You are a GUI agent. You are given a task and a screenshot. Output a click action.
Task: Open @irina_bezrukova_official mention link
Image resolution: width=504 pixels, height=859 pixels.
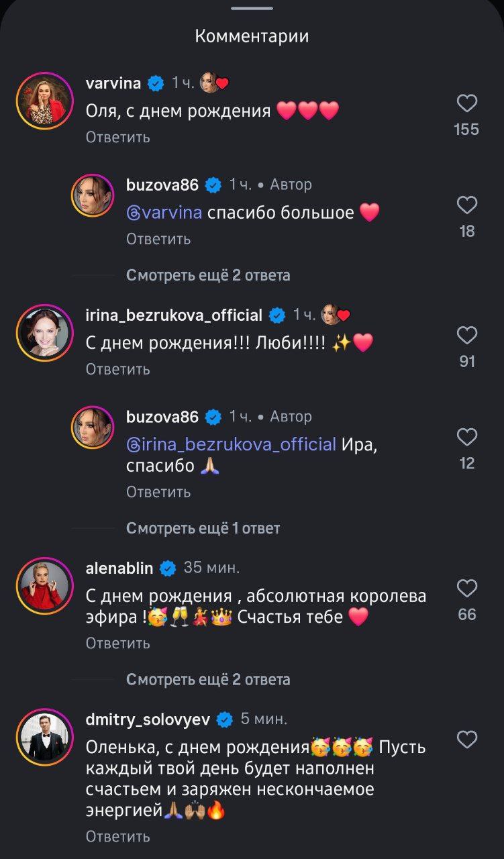click(x=232, y=444)
